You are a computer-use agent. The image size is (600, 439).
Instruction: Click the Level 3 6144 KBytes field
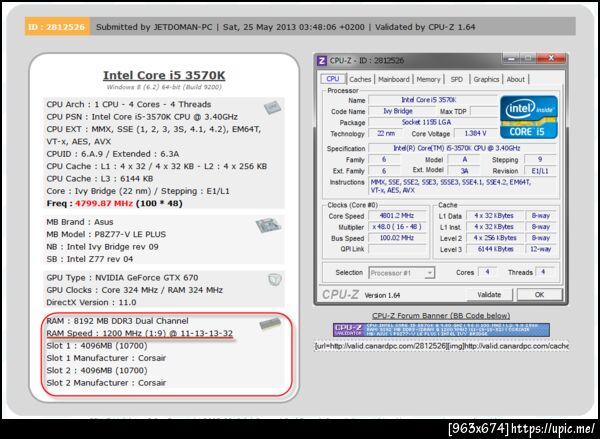pyautogui.click(x=496, y=250)
